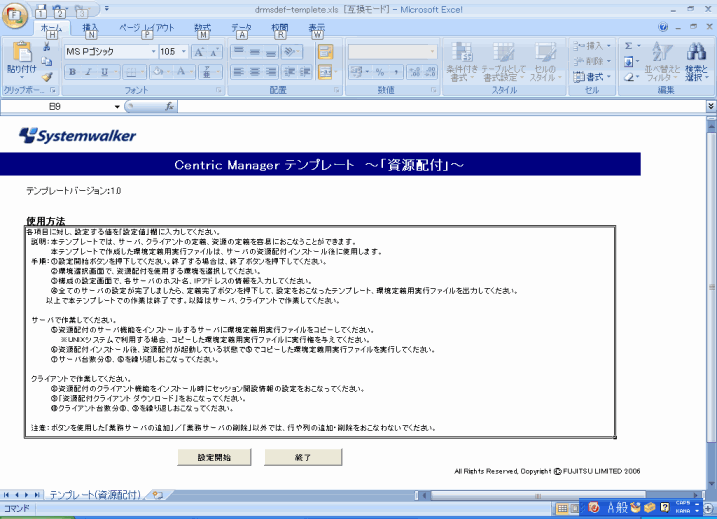The image size is (717, 519).
Task: Click the insert function fx icon
Action: tap(169, 107)
